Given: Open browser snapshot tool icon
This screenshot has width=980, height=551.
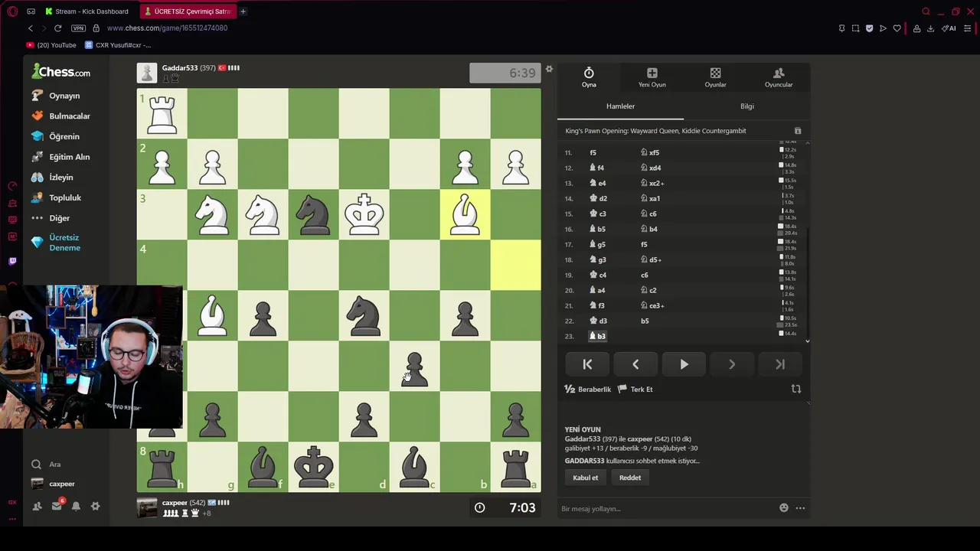Looking at the screenshot, I should point(855,28).
